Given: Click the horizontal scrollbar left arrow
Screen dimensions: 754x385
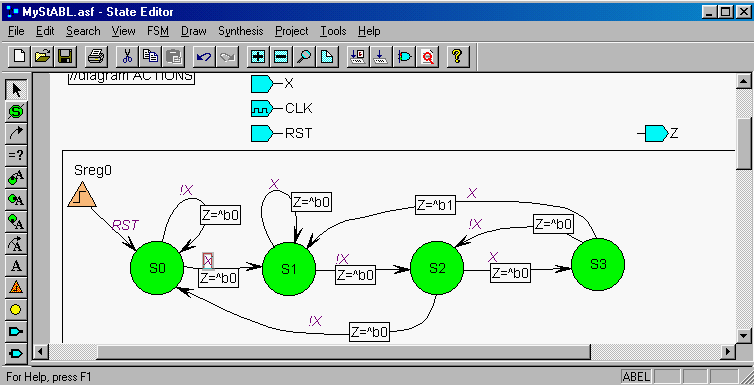Looking at the screenshot, I should [x=40, y=352].
